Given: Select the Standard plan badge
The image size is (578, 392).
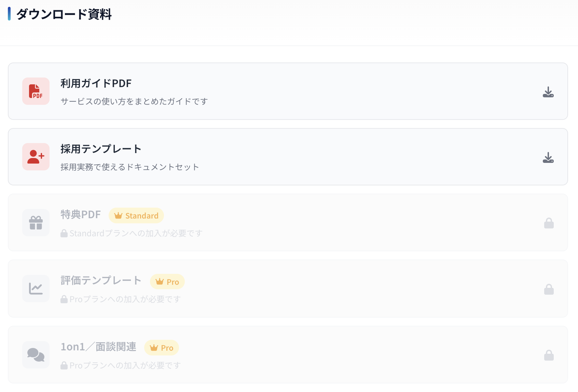Looking at the screenshot, I should pos(136,215).
